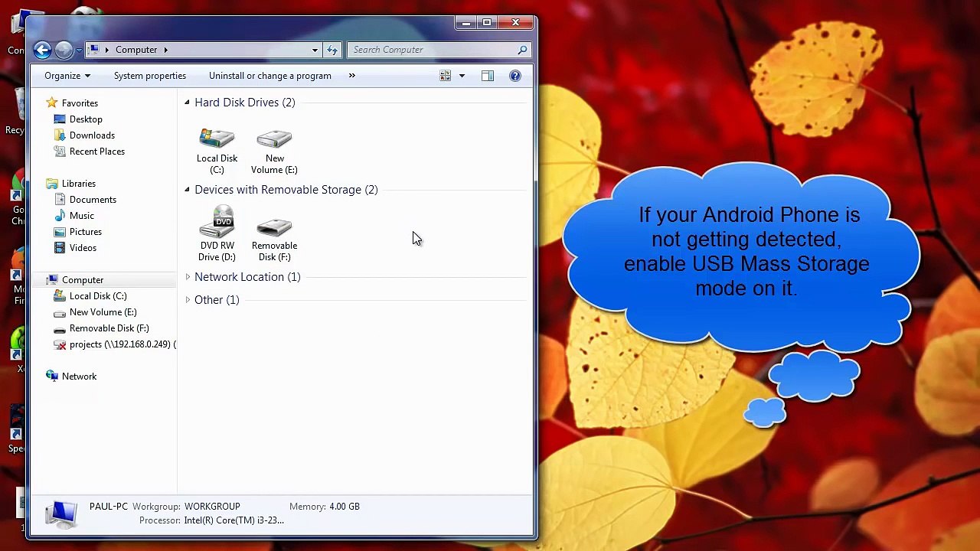Open New Volume (E:) in navigation tree
Screen dimensions: 980x551
103,312
